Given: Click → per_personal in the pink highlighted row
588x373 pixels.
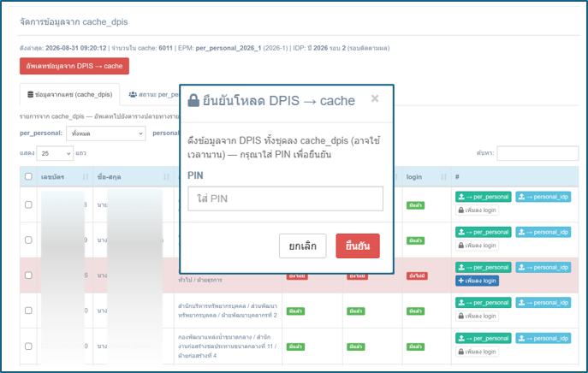Looking at the screenshot, I should click(484, 267).
